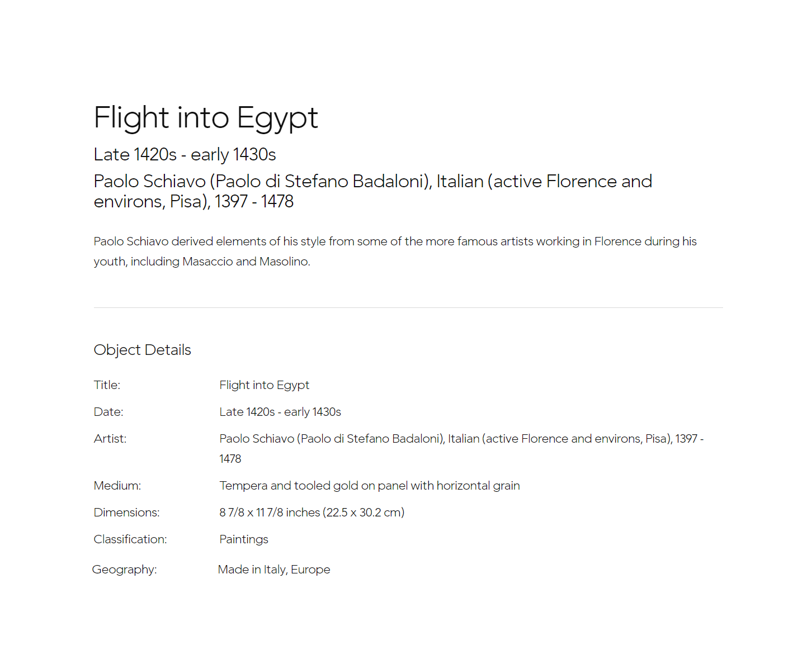The height and width of the screenshot is (664, 812).
Task: Click the Dimensions: field label
Action: tap(127, 513)
